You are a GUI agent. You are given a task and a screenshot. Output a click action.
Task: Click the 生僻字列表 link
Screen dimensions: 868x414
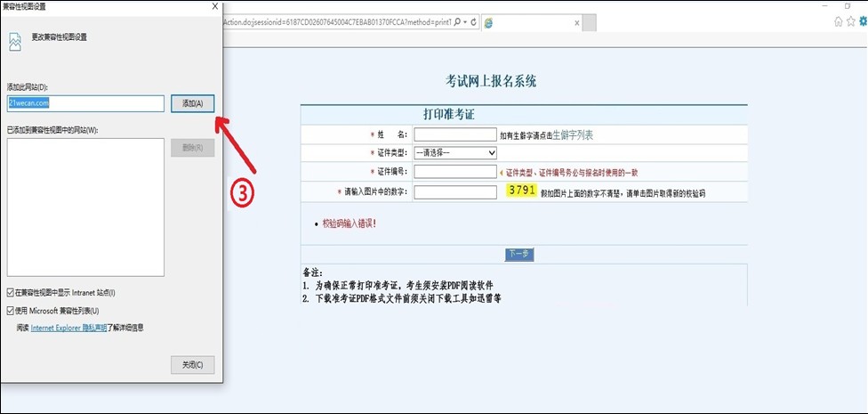573,135
